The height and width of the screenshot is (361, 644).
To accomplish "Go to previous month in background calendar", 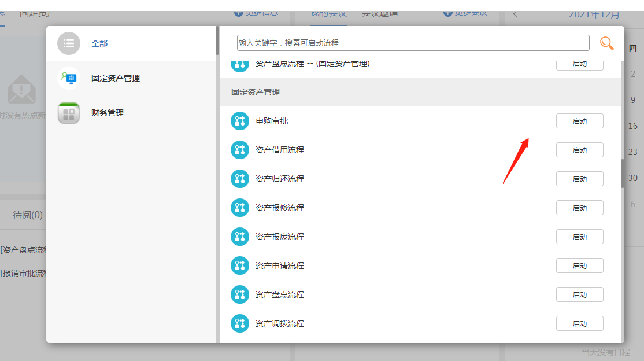I will click(515, 14).
